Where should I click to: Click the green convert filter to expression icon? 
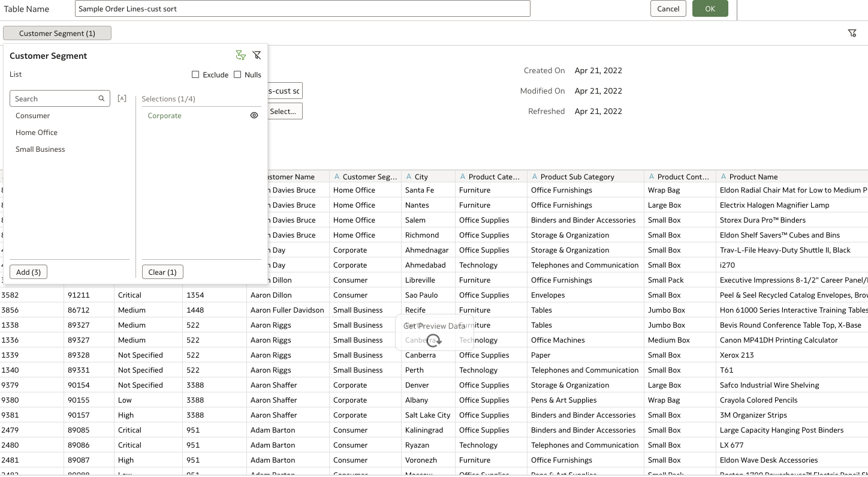pyautogui.click(x=240, y=55)
